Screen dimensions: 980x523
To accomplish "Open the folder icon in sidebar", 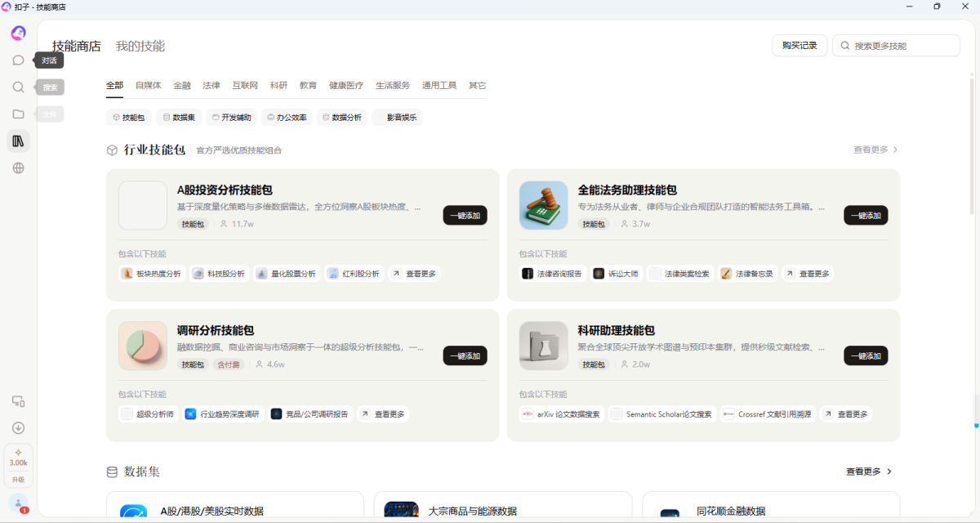I will point(18,114).
